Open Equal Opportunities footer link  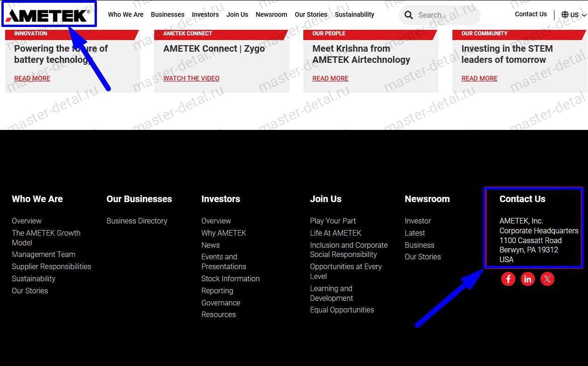(x=342, y=310)
